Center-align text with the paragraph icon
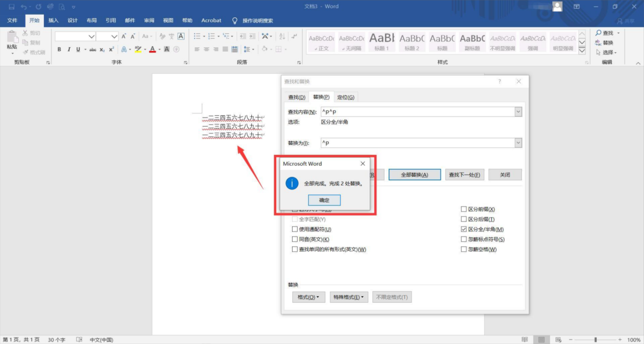The width and height of the screenshot is (644, 344). click(207, 49)
